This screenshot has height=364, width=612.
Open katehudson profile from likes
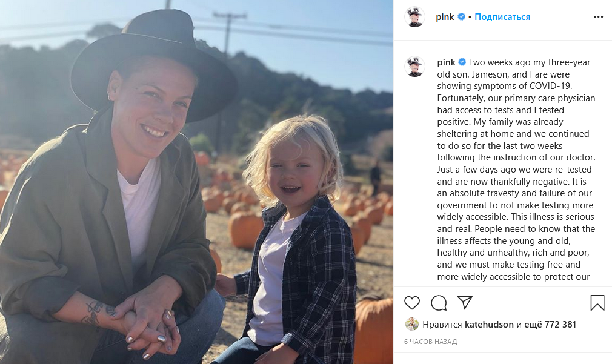pos(489,325)
